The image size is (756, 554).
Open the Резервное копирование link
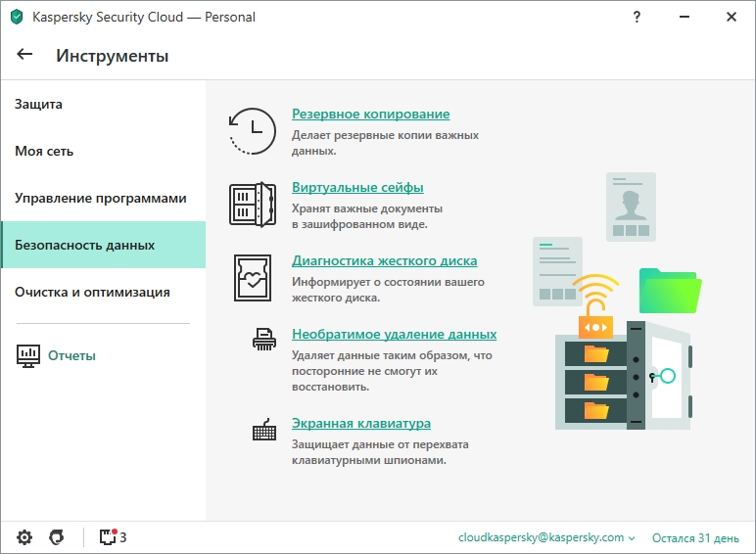371,114
